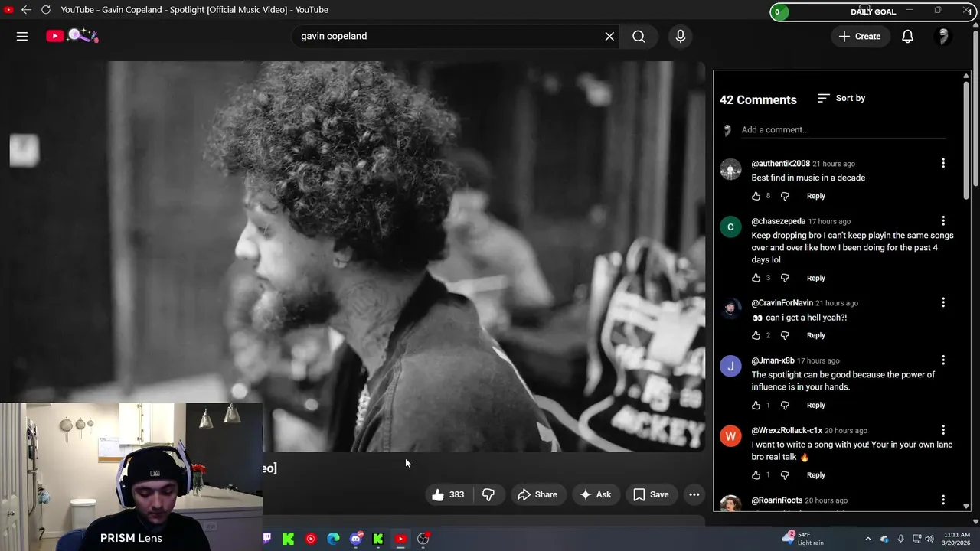The height and width of the screenshot is (551, 980).
Task: Open the weather widget showing 54°F
Action: tap(803, 539)
